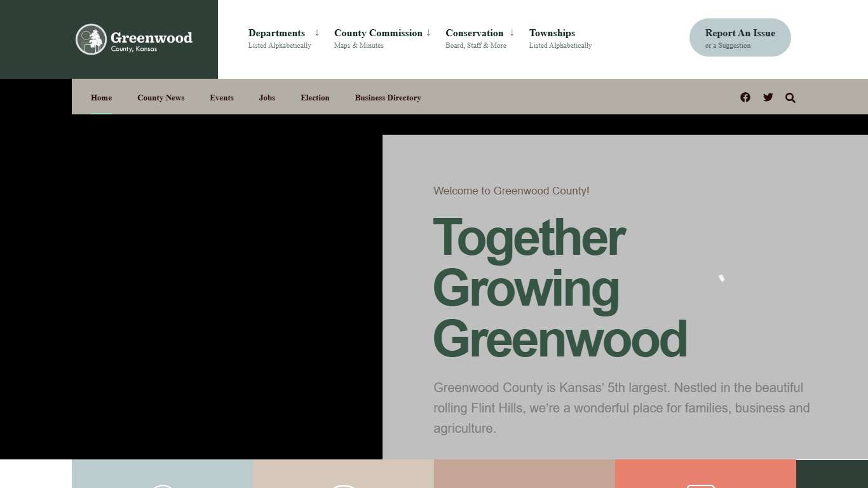Screen dimensions: 868x488
Task: Expand the County Commission dropdown arrow
Action: (428, 33)
